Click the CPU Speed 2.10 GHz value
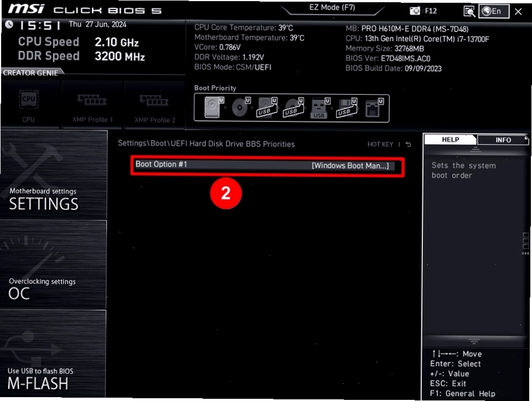 117,42
